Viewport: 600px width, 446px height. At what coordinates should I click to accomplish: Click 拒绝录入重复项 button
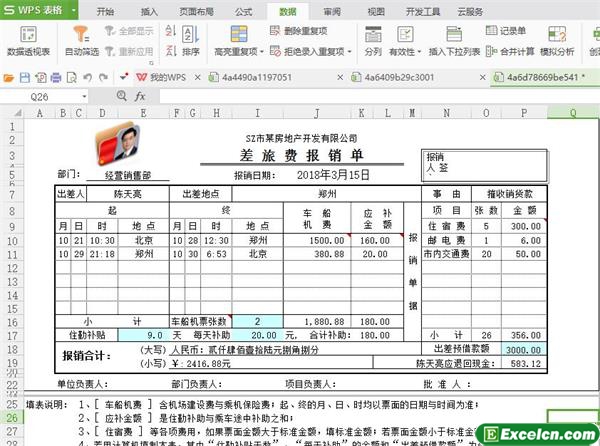point(307,51)
